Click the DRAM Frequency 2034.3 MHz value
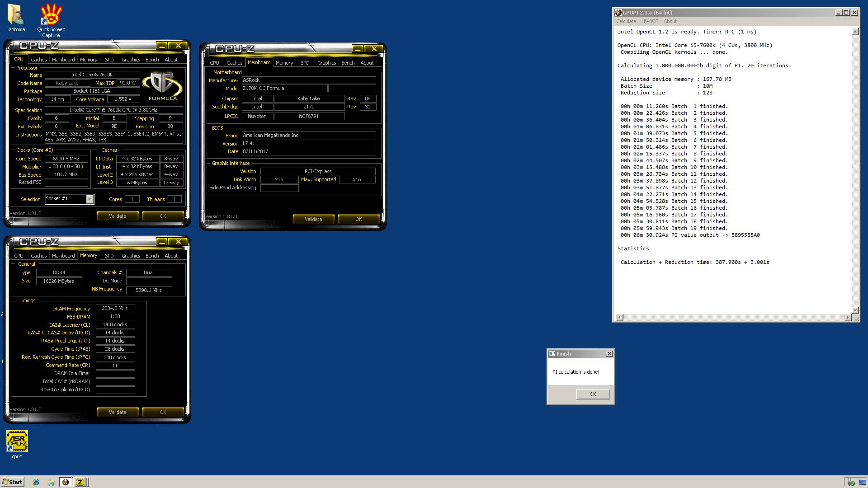The image size is (868, 488). pyautogui.click(x=115, y=309)
